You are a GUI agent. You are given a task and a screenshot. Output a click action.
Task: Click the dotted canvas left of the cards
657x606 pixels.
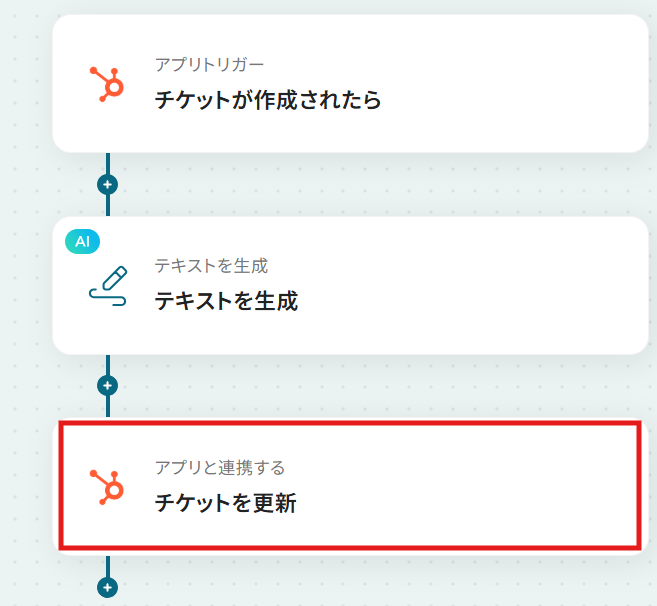[x=25, y=300]
